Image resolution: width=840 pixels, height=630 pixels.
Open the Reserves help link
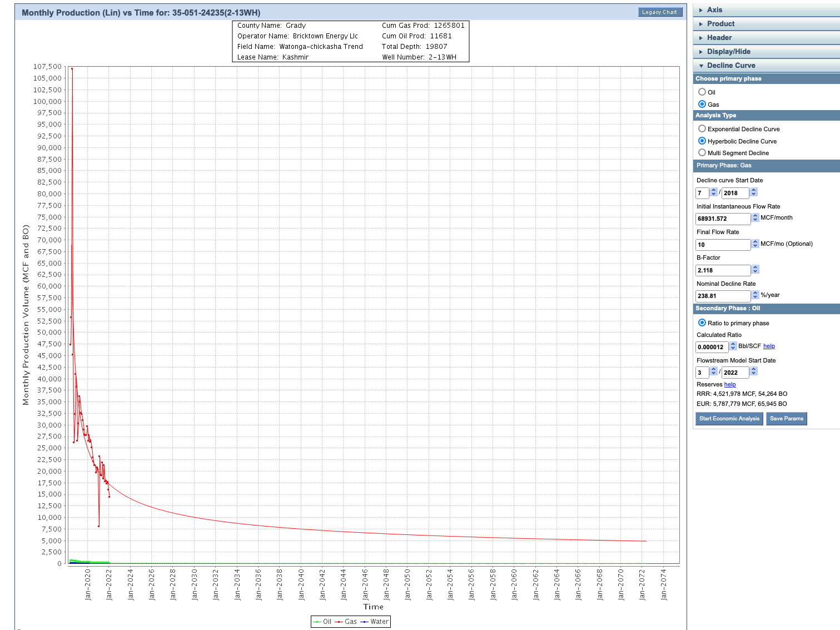[730, 385]
